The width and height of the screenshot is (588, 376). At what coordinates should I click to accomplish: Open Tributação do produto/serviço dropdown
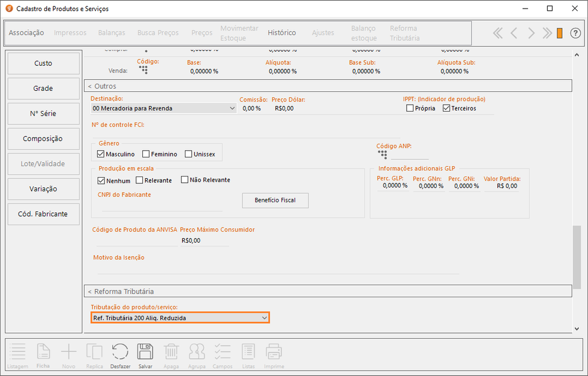coord(180,318)
